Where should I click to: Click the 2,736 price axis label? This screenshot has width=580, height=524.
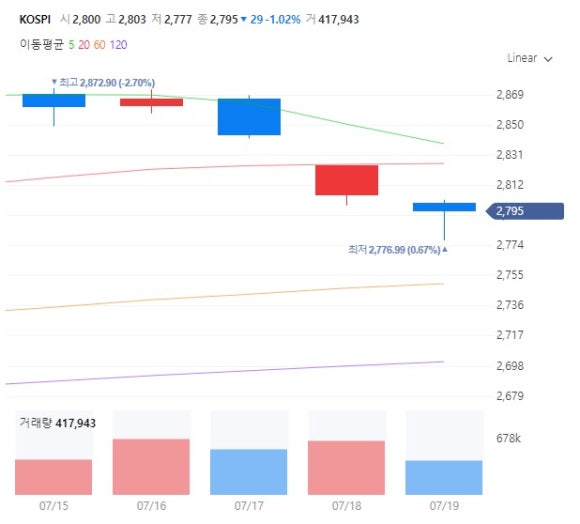pos(510,305)
